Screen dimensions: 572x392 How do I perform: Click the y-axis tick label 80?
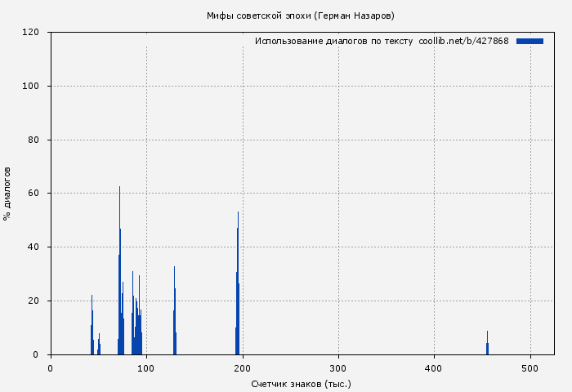coord(34,140)
